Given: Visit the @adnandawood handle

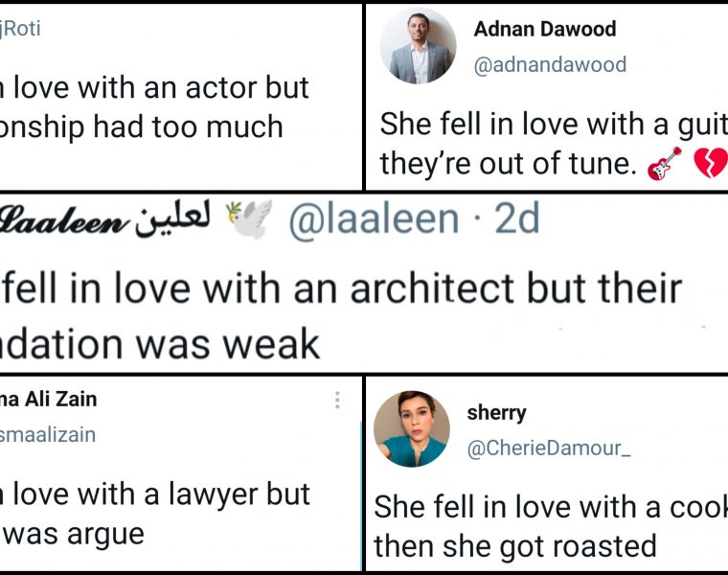Looking at the screenshot, I should pos(550,64).
